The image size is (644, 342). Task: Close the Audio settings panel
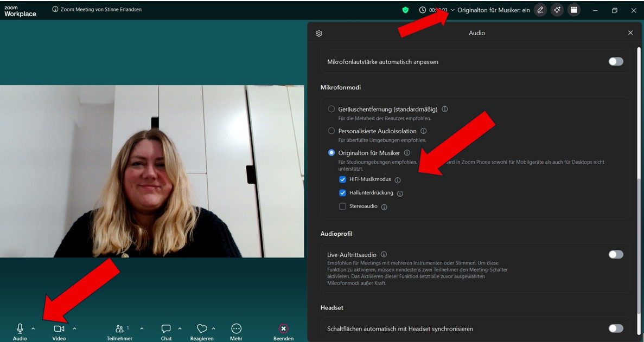(x=630, y=33)
